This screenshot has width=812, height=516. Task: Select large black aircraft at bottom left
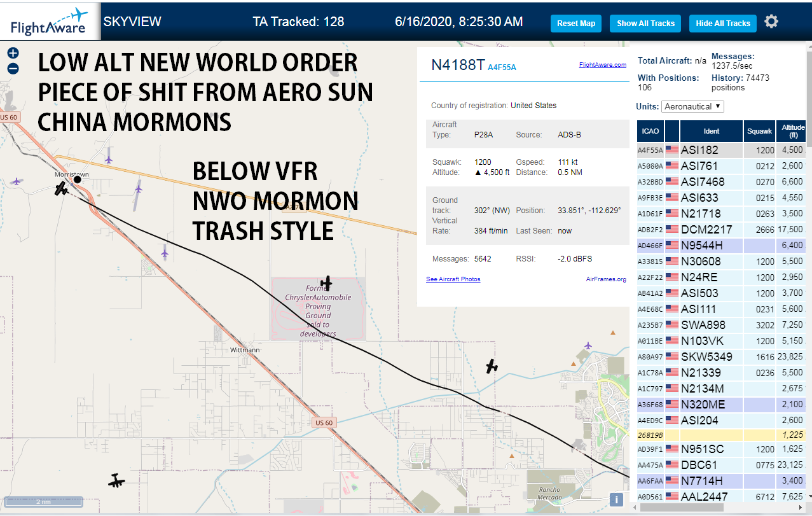click(x=116, y=481)
